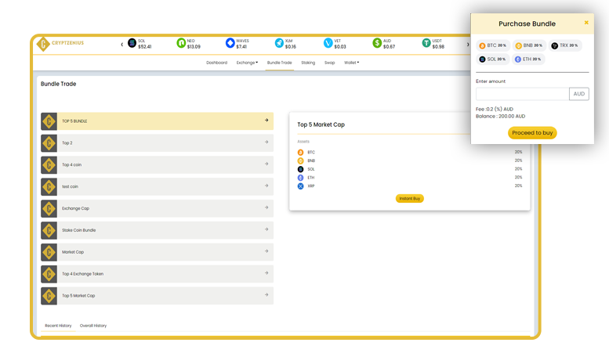The height and width of the screenshot is (364, 609).
Task: Expand the Top 2 bundle arrow
Action: click(266, 142)
